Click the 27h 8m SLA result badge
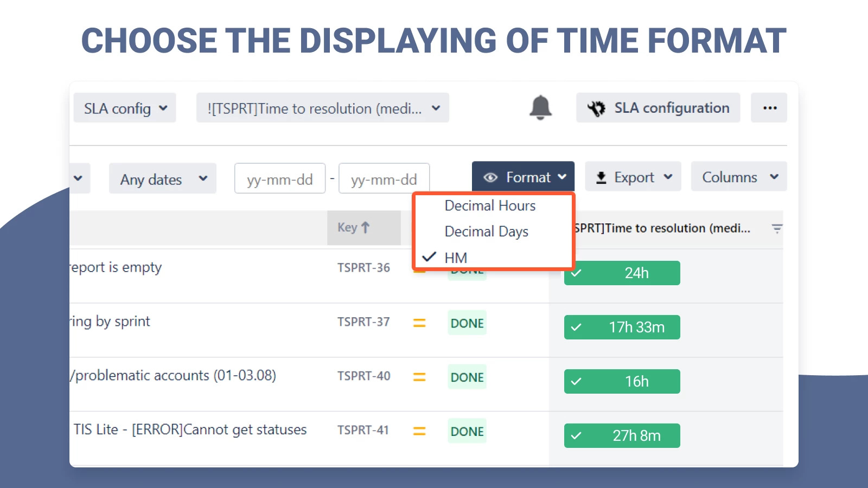 coord(622,436)
